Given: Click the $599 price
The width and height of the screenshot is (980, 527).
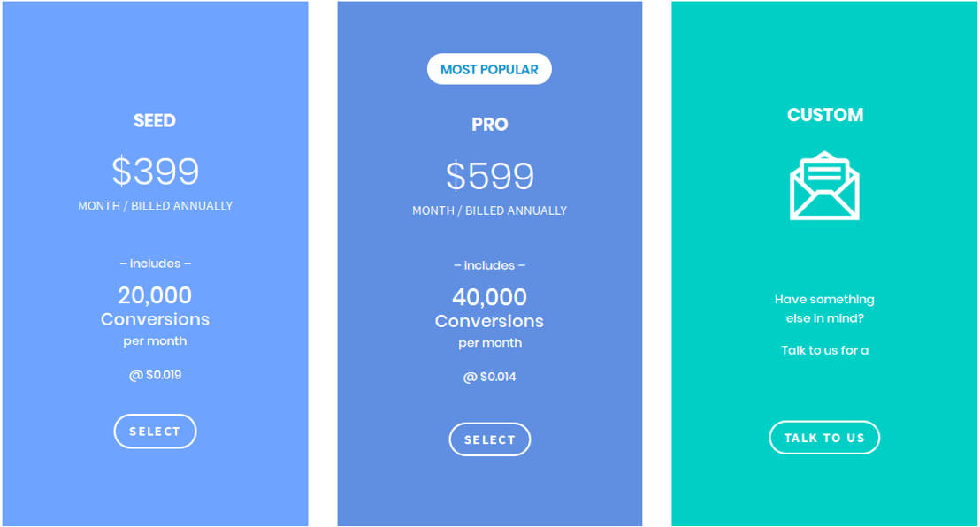Looking at the screenshot, I should 490,176.
